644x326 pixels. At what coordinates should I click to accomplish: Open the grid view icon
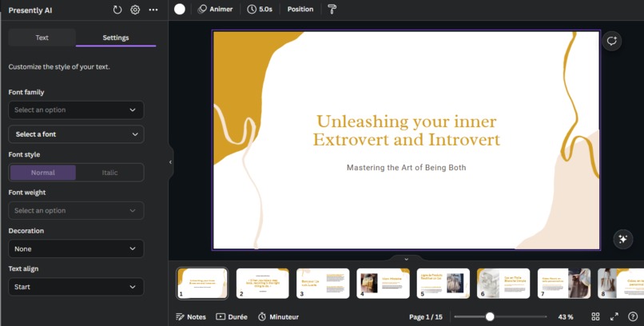(595, 316)
